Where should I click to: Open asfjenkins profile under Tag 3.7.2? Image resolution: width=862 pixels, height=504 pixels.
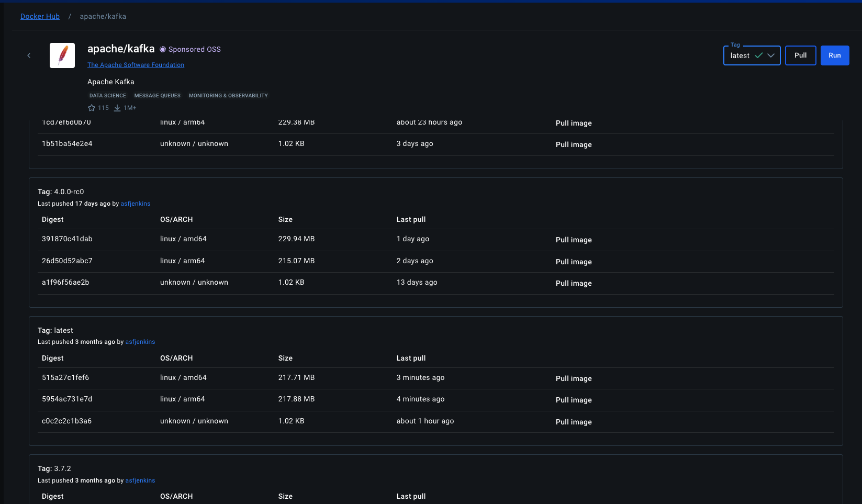[x=140, y=480]
